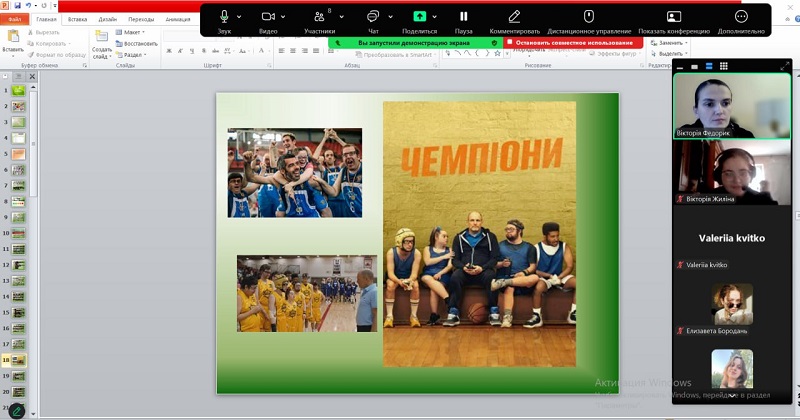The height and width of the screenshot is (420, 800).
Task: Open Выделить select dropdown
Action: (669, 54)
